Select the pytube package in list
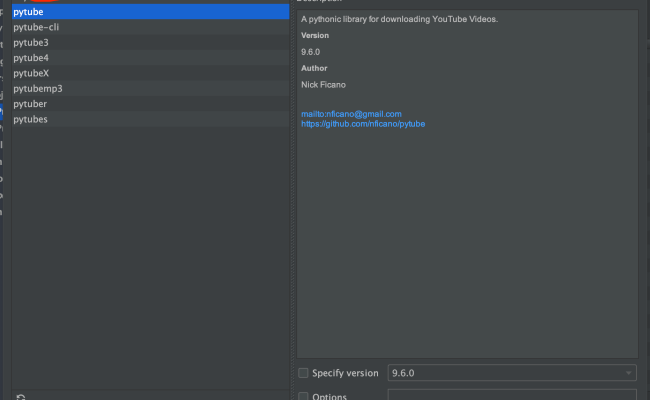 point(150,12)
